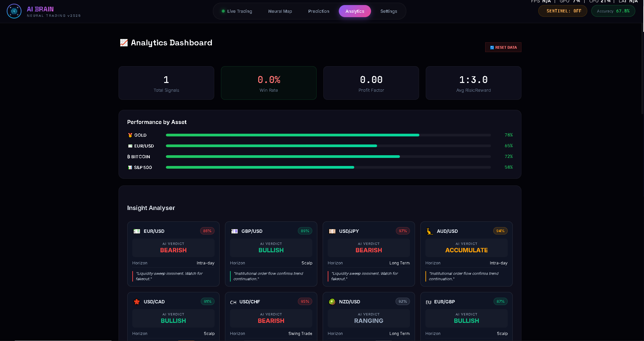This screenshot has height=341, width=644.
Task: Click the AUD/USD kangaroo icon
Action: pyautogui.click(x=429, y=231)
